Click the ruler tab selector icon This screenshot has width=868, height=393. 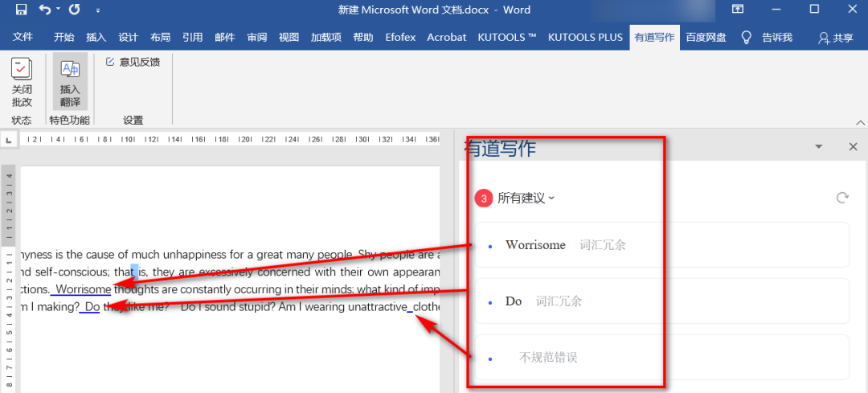coord(9,141)
